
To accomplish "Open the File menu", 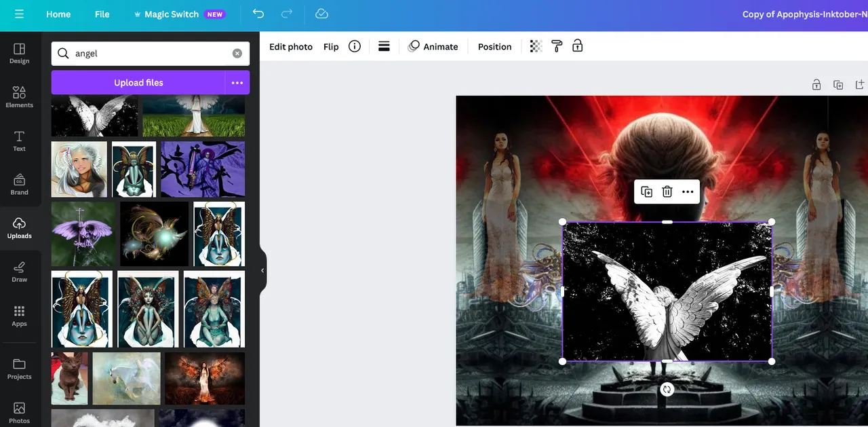I will pos(102,14).
